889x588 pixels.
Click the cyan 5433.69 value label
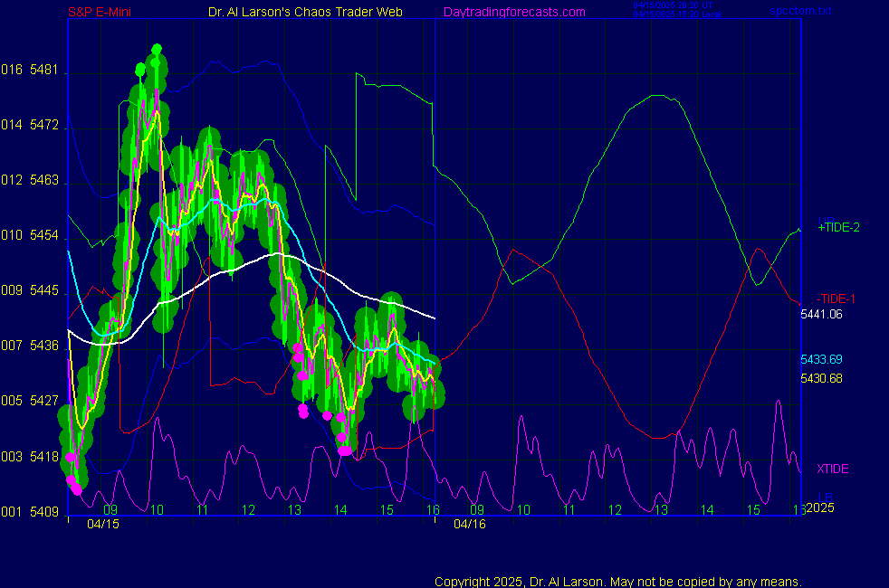821,359
